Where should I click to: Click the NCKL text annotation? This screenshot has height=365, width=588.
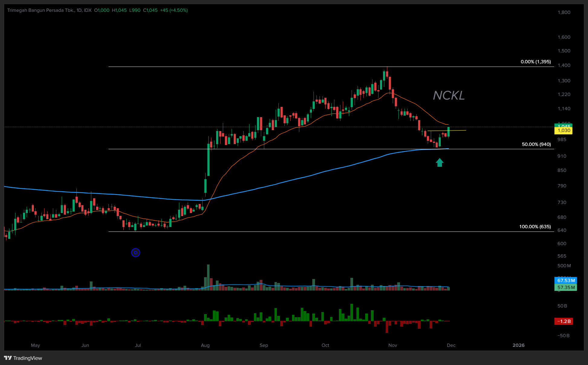449,96
